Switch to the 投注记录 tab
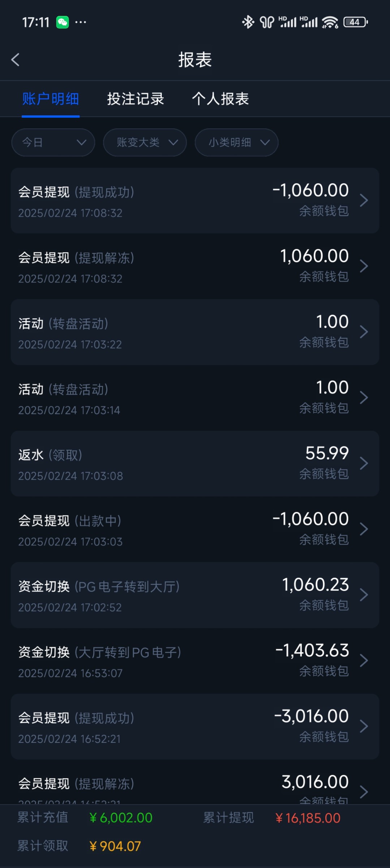The image size is (390, 868). [136, 99]
